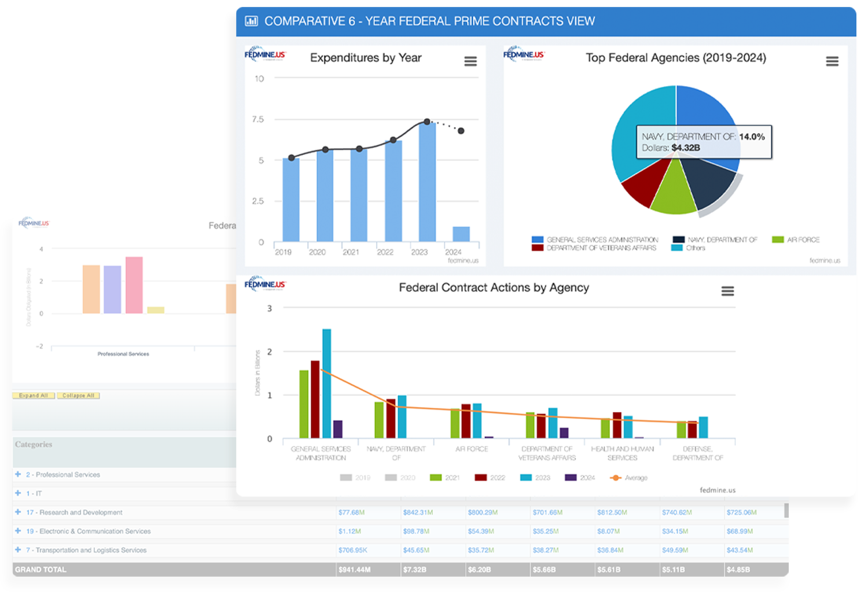868x601 pixels.
Task: Toggle Average line in chart legend
Action: [629, 478]
